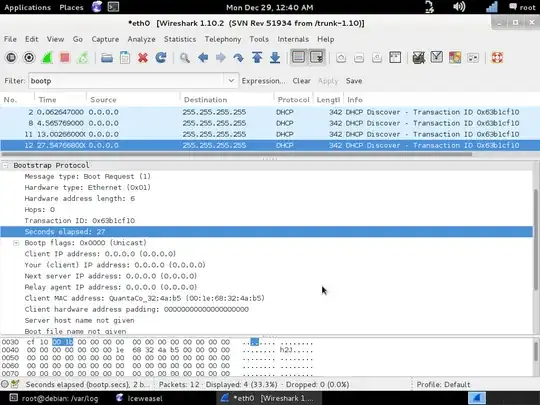
Task: Open the File menu
Action: (10, 39)
